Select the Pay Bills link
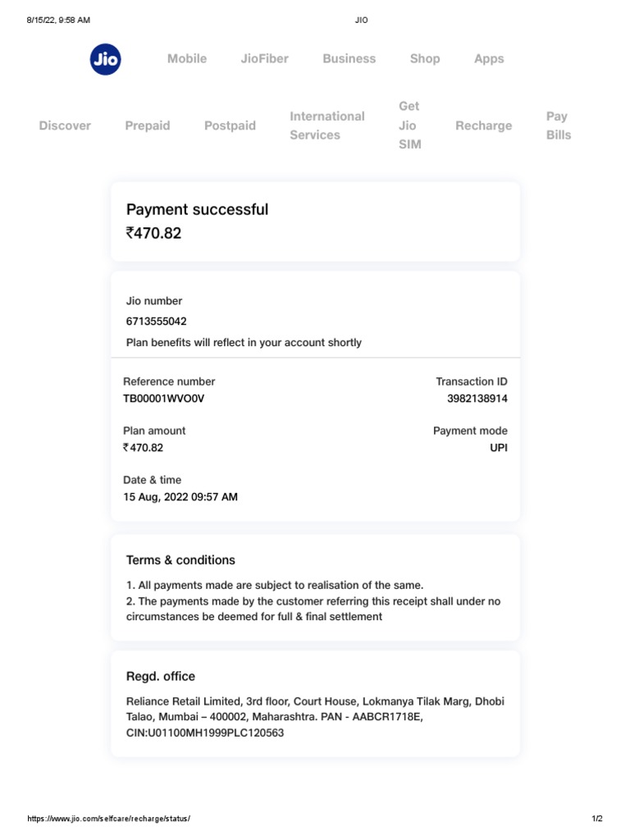Screen dimensions: 630x840 (x=558, y=126)
